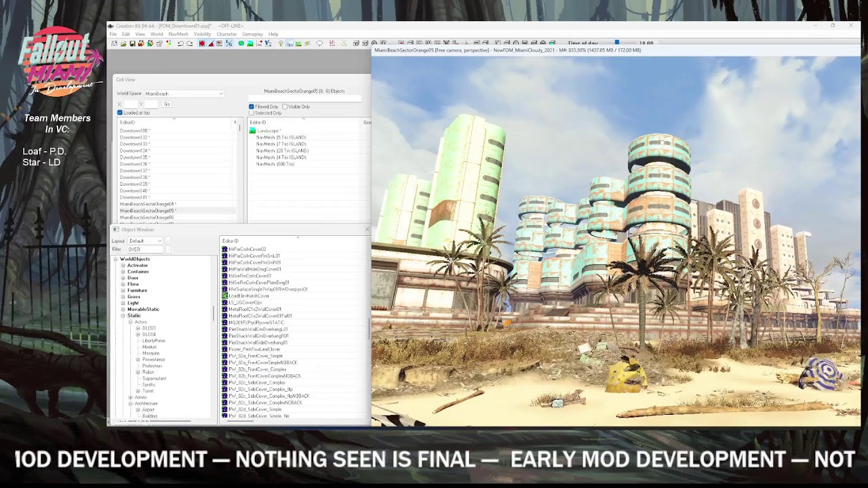Uncheck the Loaded at top checkbox
This screenshot has width=868, height=488.
120,113
